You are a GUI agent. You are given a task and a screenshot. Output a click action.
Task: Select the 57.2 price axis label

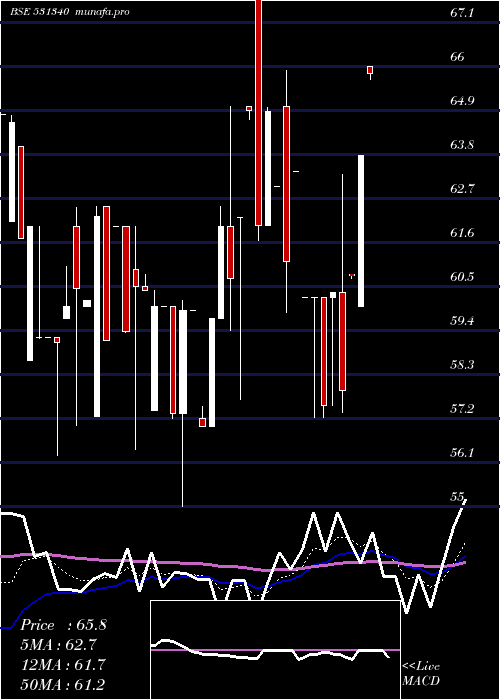pos(462,408)
